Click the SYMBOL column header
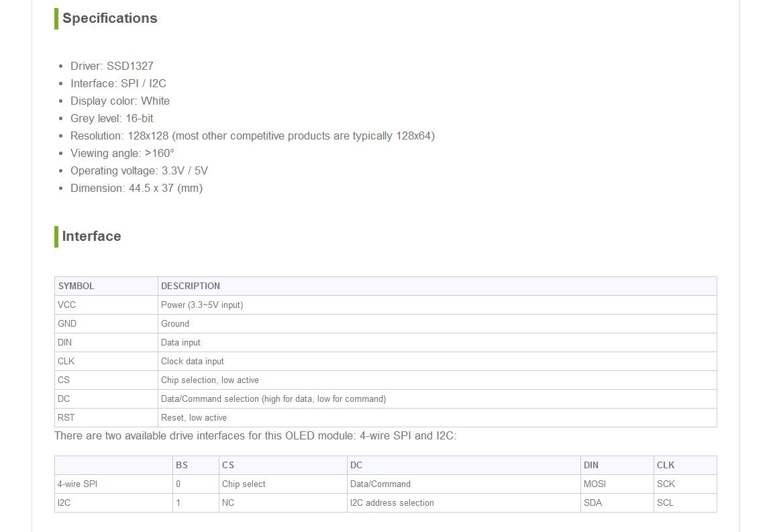This screenshot has height=532, width=769. (x=76, y=286)
